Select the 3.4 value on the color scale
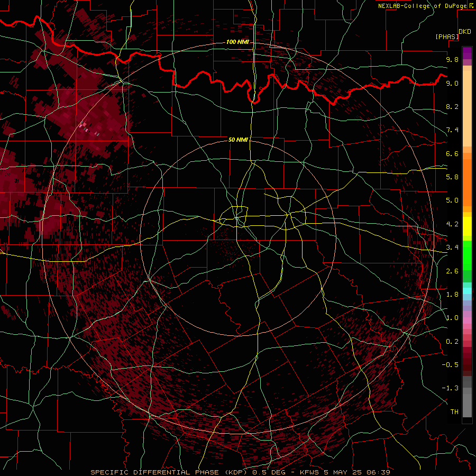The width and height of the screenshot is (476, 476). (452, 248)
